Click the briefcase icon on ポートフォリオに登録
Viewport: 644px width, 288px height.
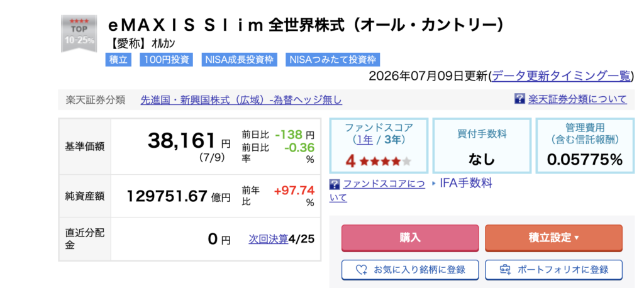tap(505, 270)
